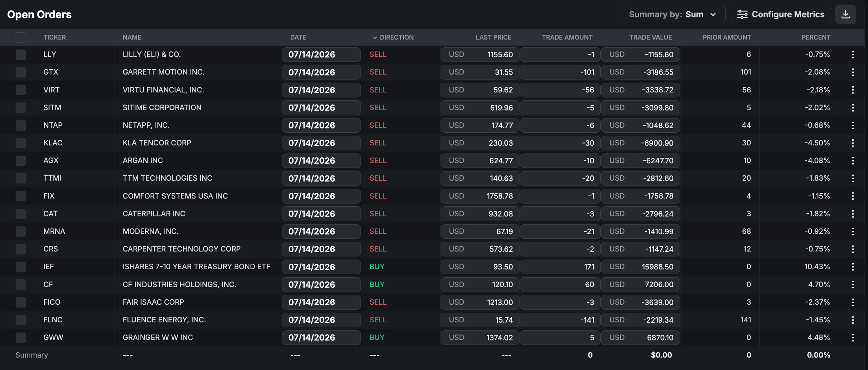Open row options menu for LLY

click(x=853, y=55)
